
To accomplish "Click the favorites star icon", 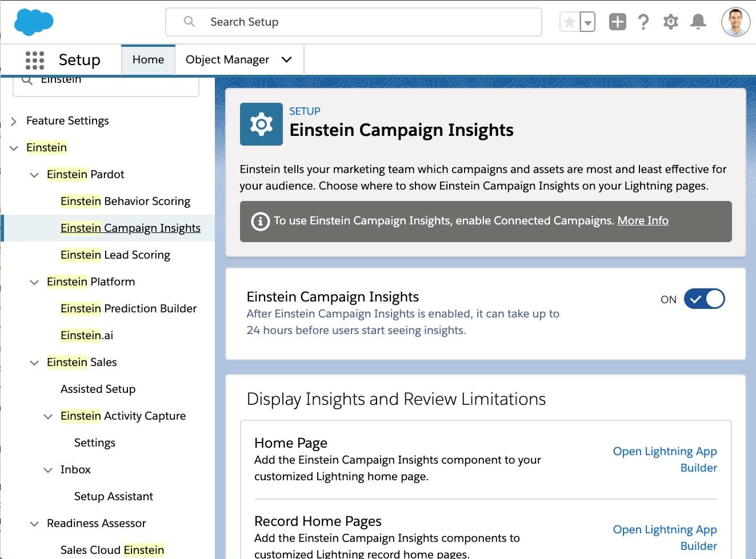I will [569, 22].
